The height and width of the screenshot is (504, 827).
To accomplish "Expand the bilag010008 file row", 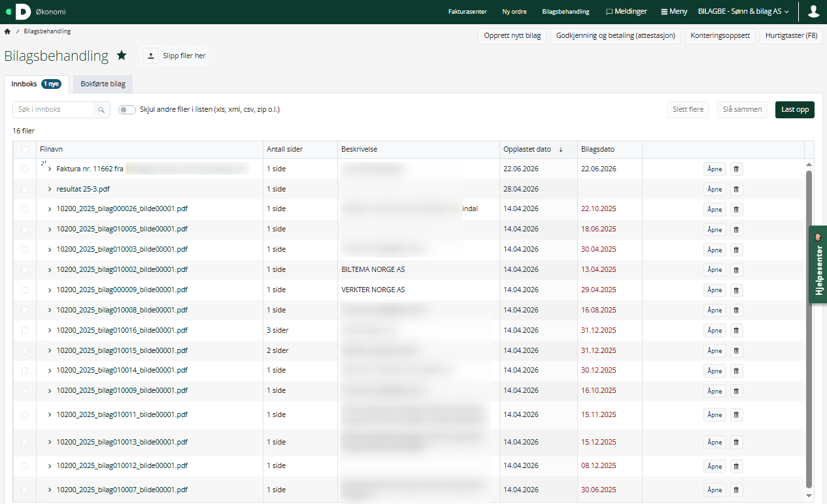I will 50,310.
